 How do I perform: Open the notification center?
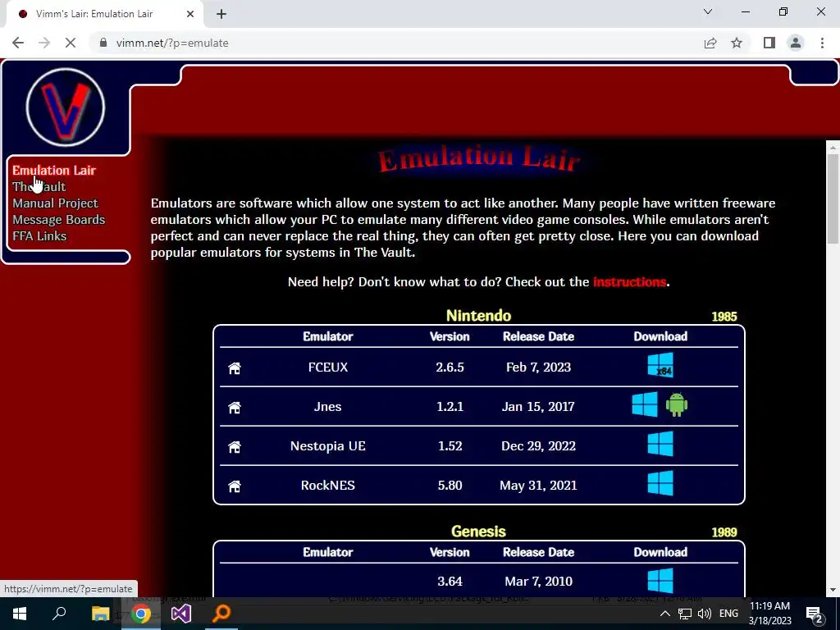click(x=815, y=615)
